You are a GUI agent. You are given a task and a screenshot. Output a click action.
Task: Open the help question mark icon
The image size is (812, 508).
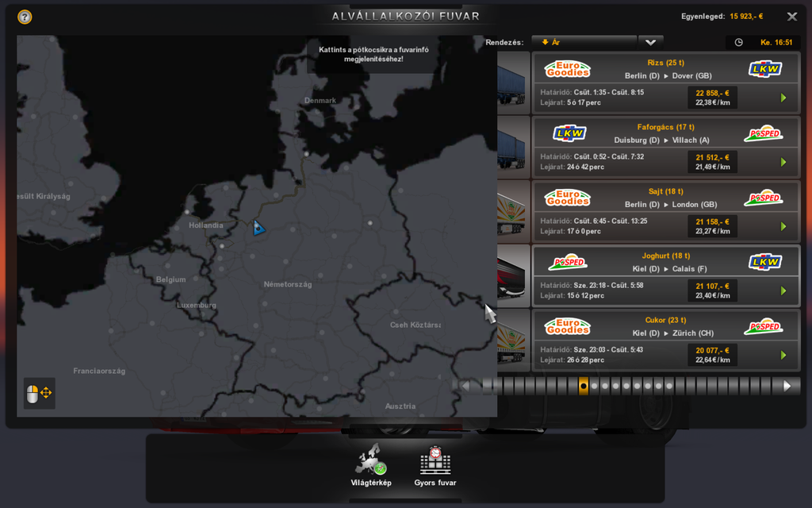click(x=25, y=16)
